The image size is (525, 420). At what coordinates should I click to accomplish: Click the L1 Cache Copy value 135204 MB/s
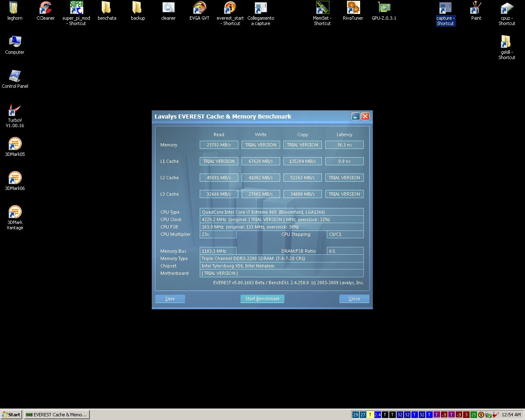pos(302,161)
